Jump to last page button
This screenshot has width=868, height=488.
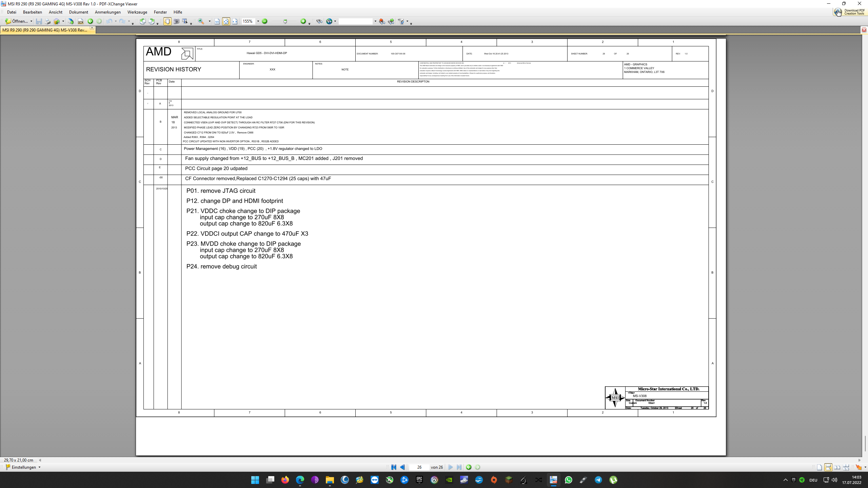[x=459, y=467]
